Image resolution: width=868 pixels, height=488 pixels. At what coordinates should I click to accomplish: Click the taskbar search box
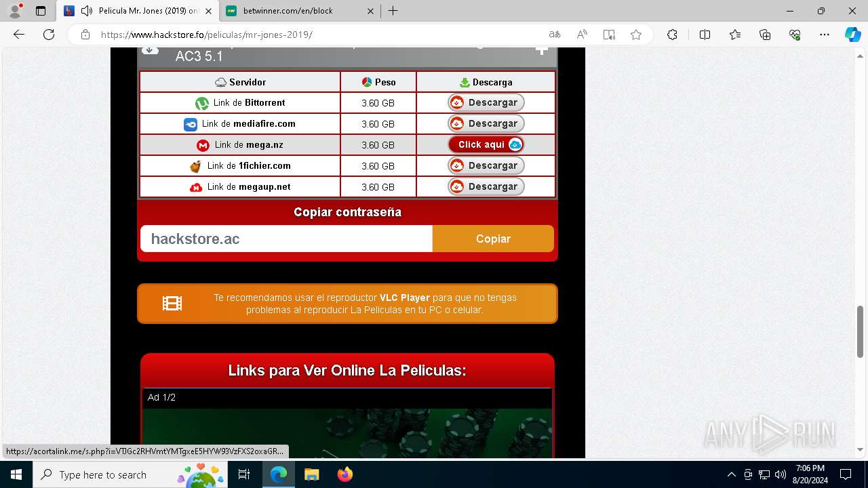[130, 474]
